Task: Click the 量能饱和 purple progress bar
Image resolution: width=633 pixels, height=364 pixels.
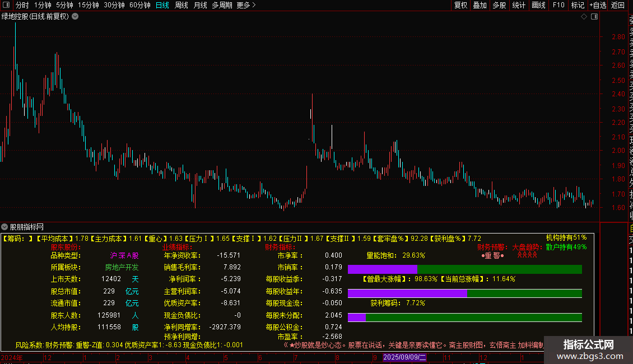Action: [382, 269]
